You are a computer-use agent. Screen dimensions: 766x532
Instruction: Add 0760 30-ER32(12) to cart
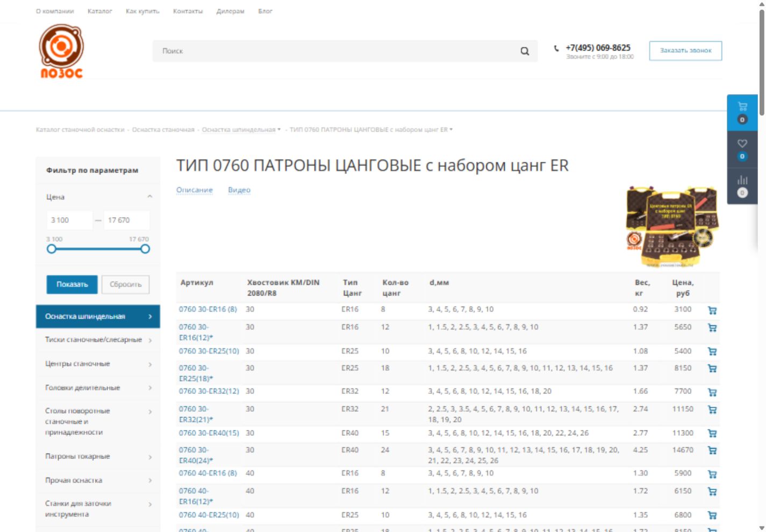point(712,392)
